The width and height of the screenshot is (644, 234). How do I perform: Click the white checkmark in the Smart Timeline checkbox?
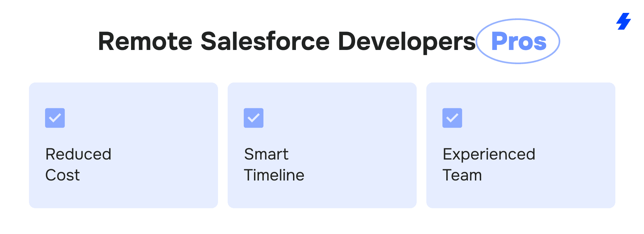click(x=253, y=118)
